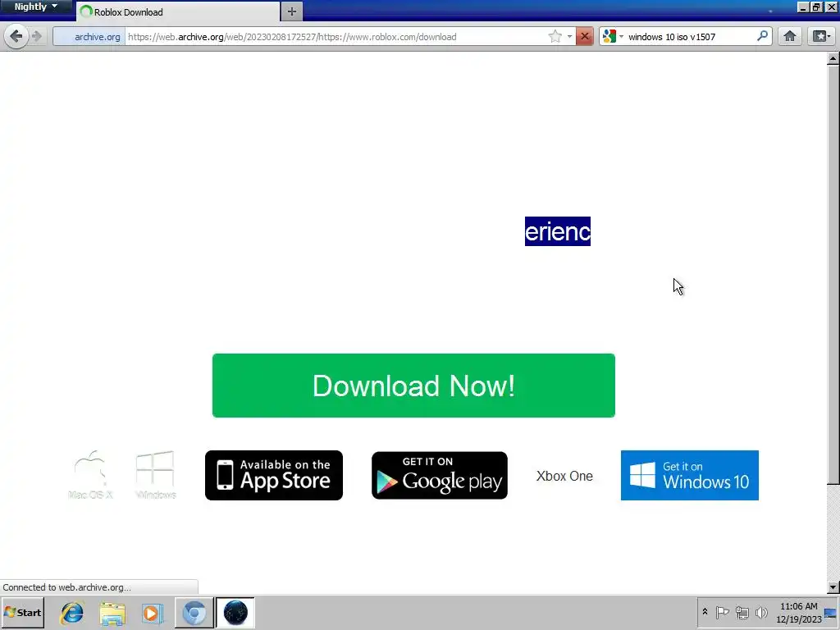This screenshot has height=630, width=840.
Task: Click the page scrollbar up arrow
Action: [x=833, y=58]
